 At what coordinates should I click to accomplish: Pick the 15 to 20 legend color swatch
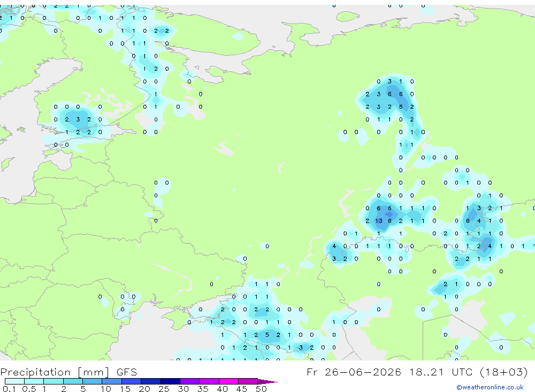132,381
